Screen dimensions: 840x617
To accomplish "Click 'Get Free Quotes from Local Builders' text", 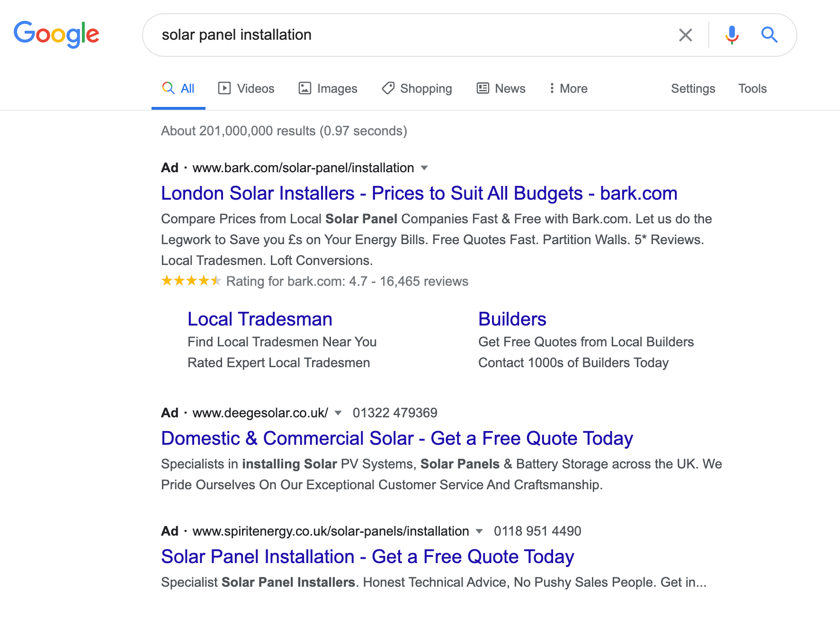I will pyautogui.click(x=586, y=342).
